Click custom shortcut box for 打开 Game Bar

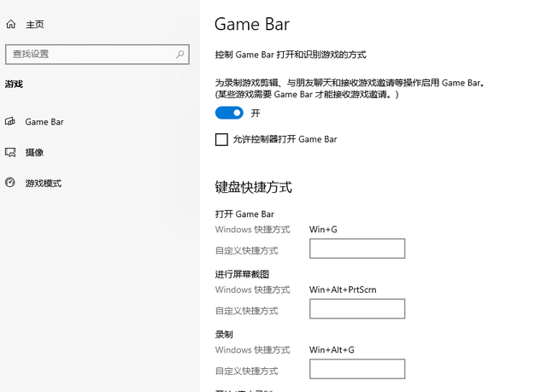[357, 249]
